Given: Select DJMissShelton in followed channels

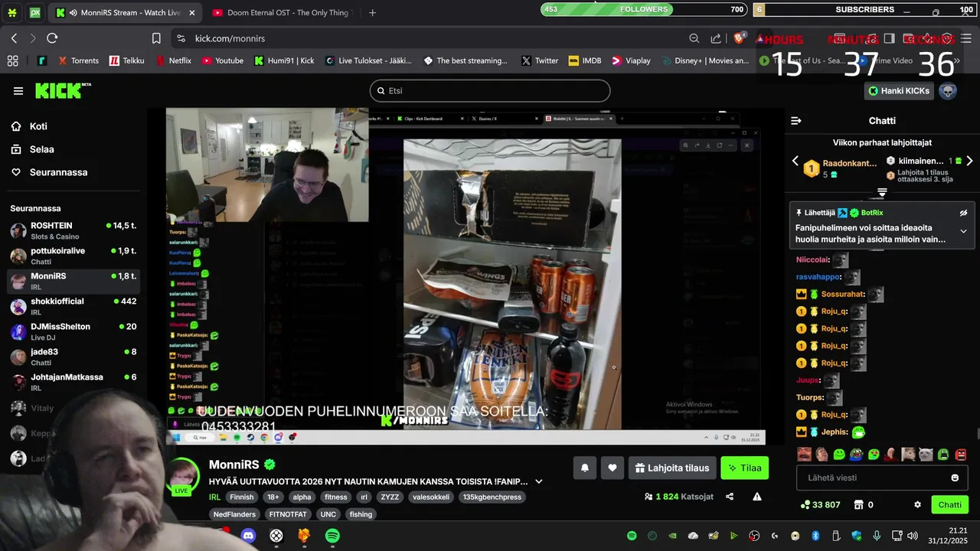Looking at the screenshot, I should (x=73, y=332).
